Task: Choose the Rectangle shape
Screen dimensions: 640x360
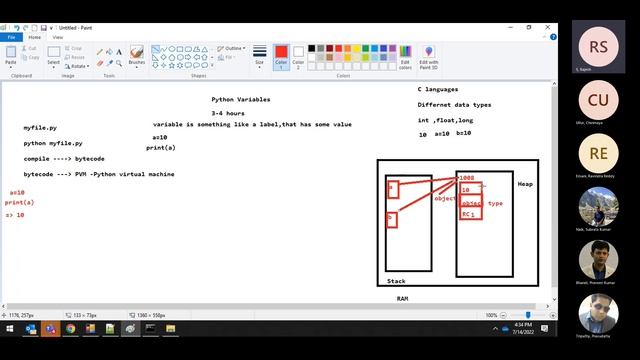Action: 180,49
